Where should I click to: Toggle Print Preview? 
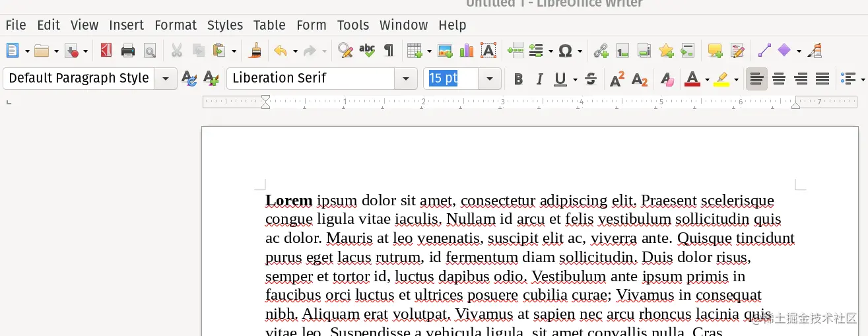tap(150, 50)
